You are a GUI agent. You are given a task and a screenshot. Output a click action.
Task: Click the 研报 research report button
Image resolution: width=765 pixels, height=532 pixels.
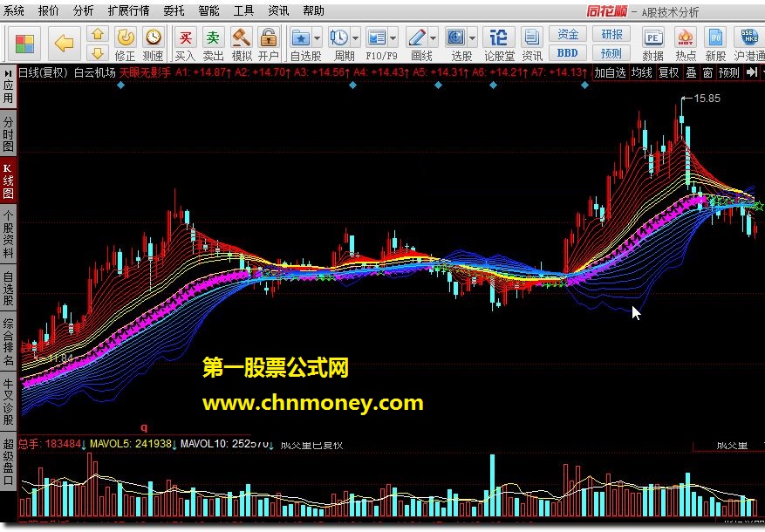(x=611, y=34)
